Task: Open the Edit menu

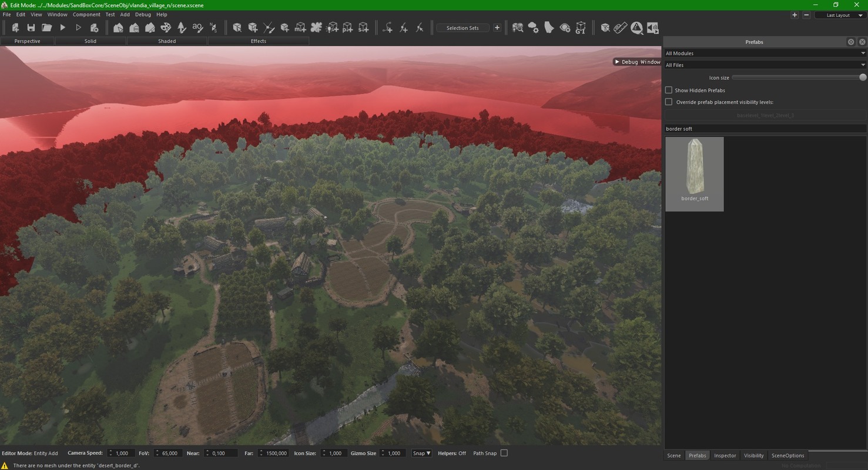Action: [21, 14]
